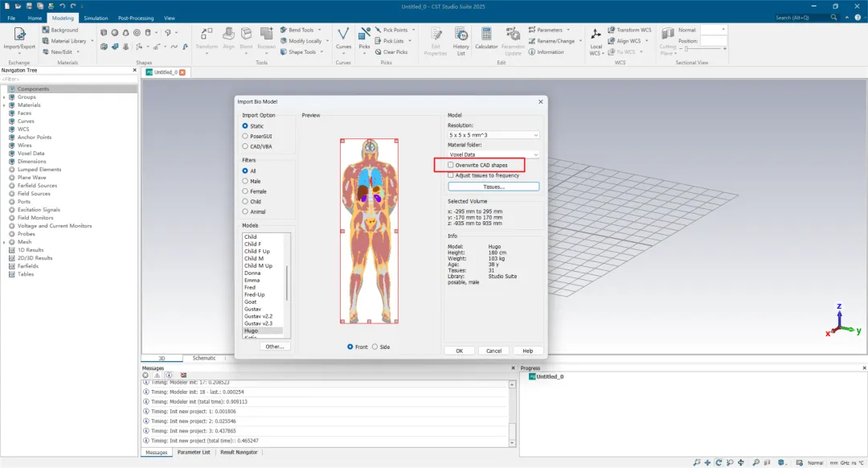Click the Messages panel scrollbar
Screen dimensions: 868x468
coord(512,413)
